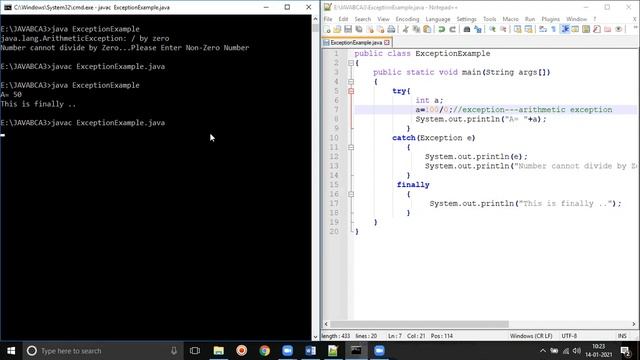The height and width of the screenshot is (360, 640).
Task: Click the horizontal scrollbar thumb in Notepad++
Action: click(420, 324)
